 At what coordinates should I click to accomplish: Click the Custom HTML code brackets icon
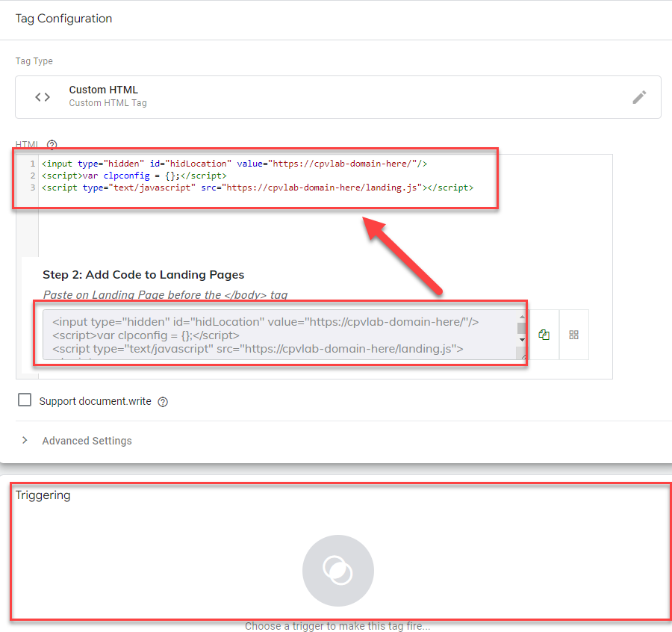[x=43, y=97]
